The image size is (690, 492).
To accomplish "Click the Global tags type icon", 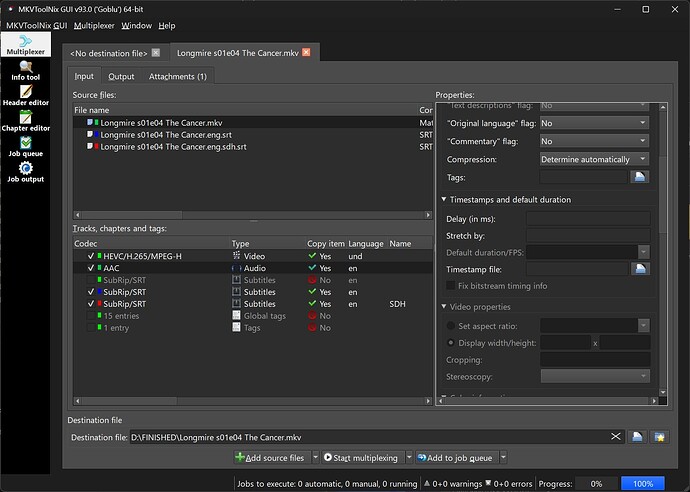I will coord(236,316).
